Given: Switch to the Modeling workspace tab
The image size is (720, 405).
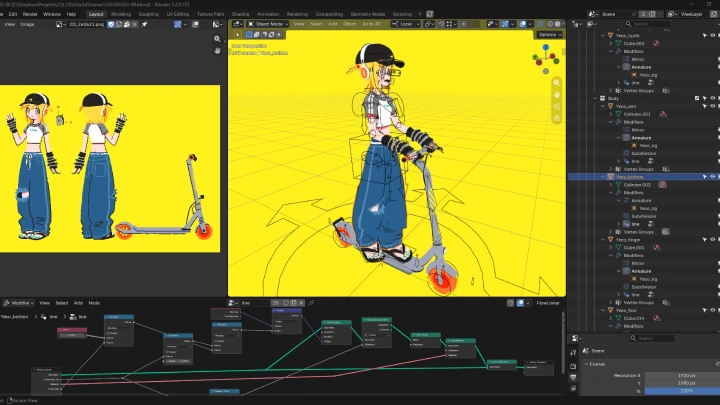Looking at the screenshot, I should coord(121,14).
